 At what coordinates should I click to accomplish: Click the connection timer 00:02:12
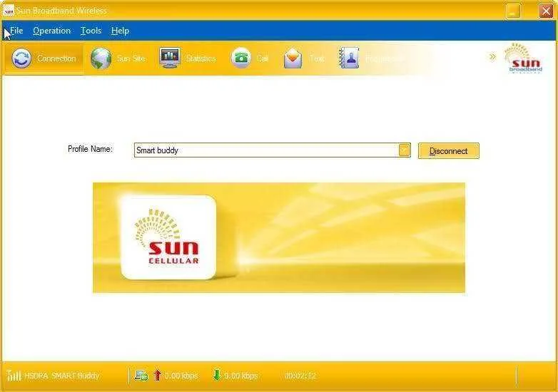300,376
